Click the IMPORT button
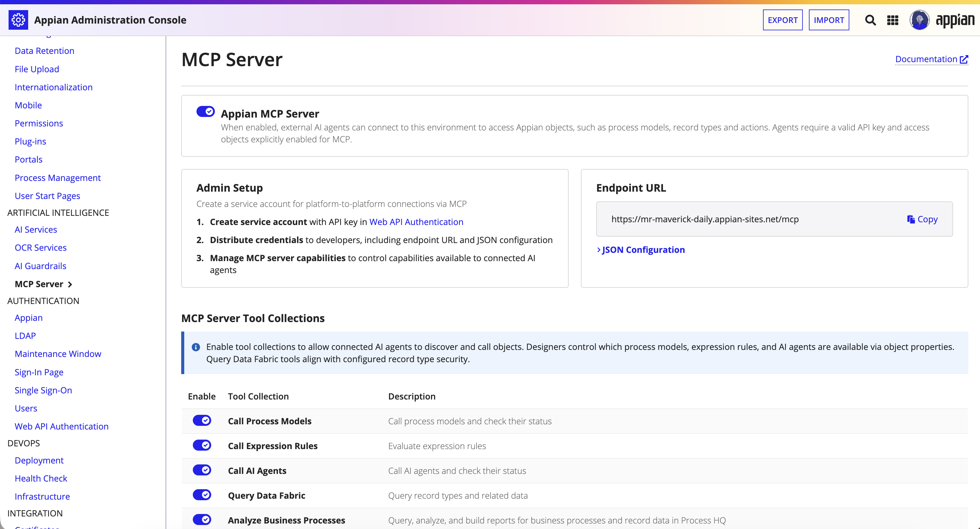The height and width of the screenshot is (529, 980). click(x=829, y=20)
